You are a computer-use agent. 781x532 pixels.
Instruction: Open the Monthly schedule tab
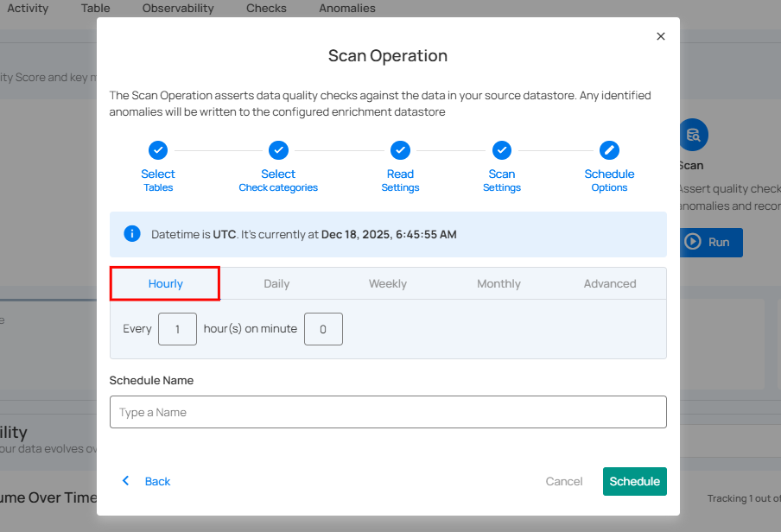pyautogui.click(x=498, y=283)
